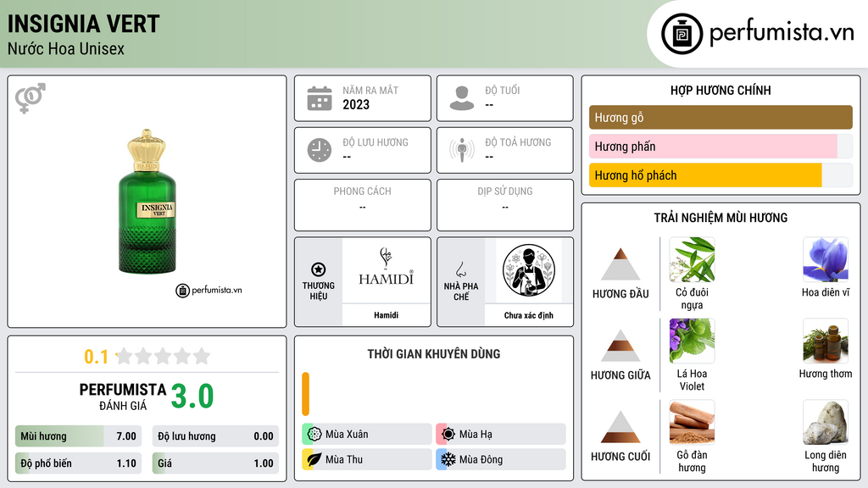Click the Hương cuối pyramid icon

click(620, 427)
